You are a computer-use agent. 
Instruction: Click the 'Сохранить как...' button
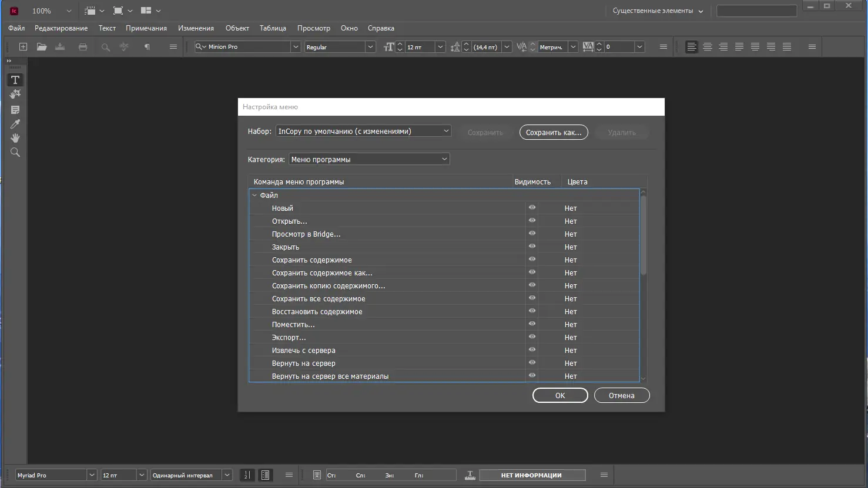click(553, 133)
